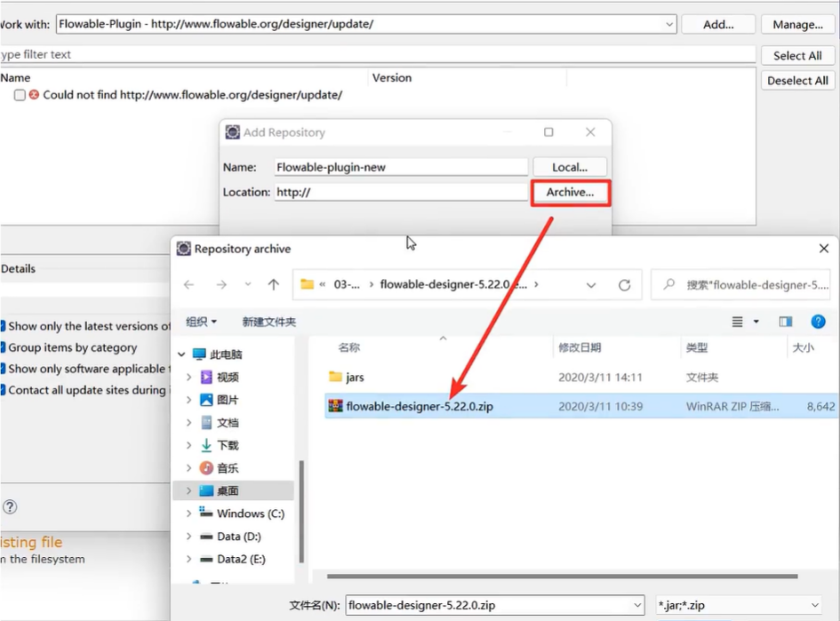
Task: Click the folder icon in the address bar
Action: (307, 284)
